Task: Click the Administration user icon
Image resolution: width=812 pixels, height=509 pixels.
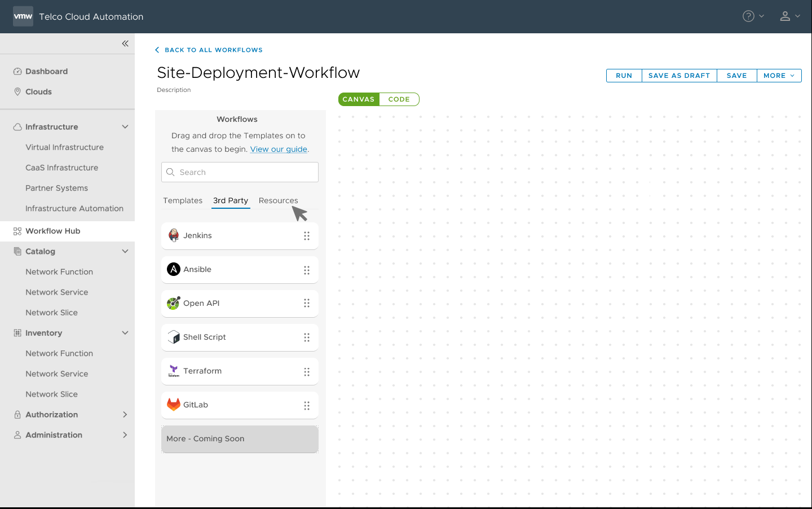Action: tap(17, 435)
